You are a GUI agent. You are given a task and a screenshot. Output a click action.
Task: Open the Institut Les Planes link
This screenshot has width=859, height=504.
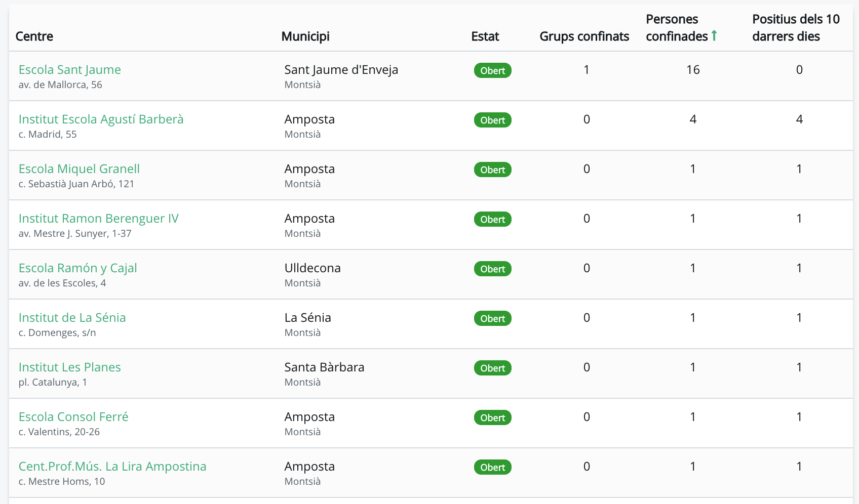click(x=70, y=367)
